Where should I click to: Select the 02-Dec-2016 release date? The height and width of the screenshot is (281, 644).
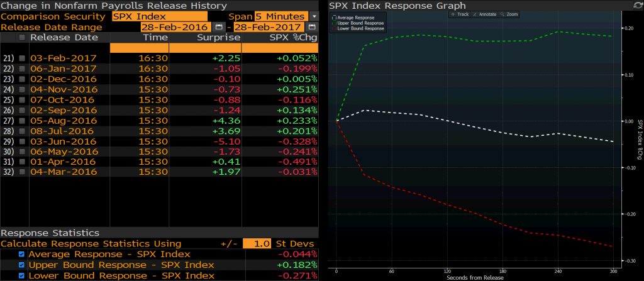(64, 79)
